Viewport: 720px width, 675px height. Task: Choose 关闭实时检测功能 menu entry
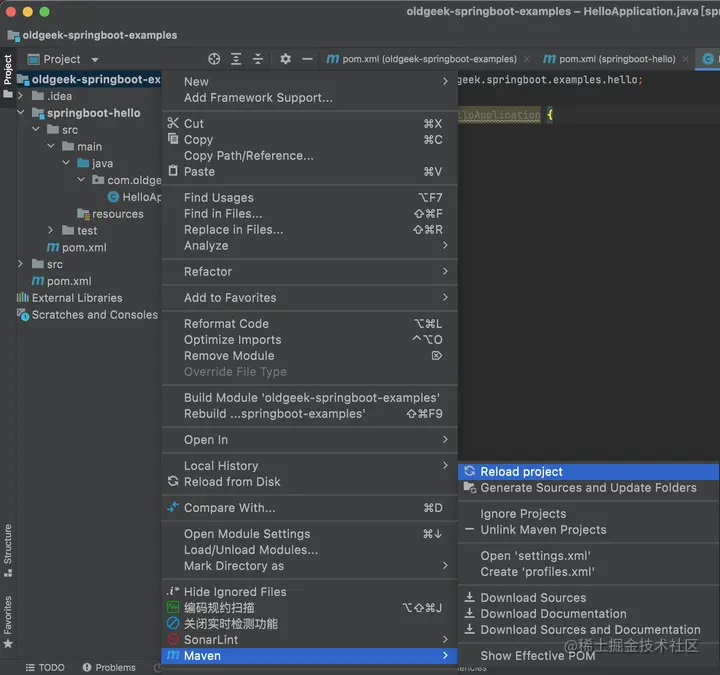tap(309, 624)
